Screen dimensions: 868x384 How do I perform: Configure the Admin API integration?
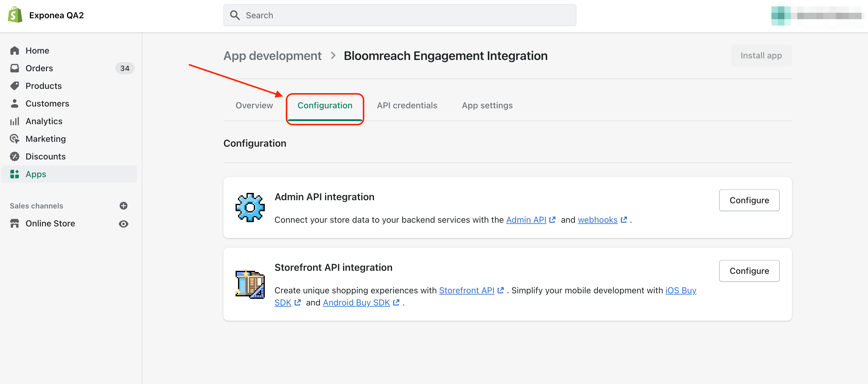(749, 200)
